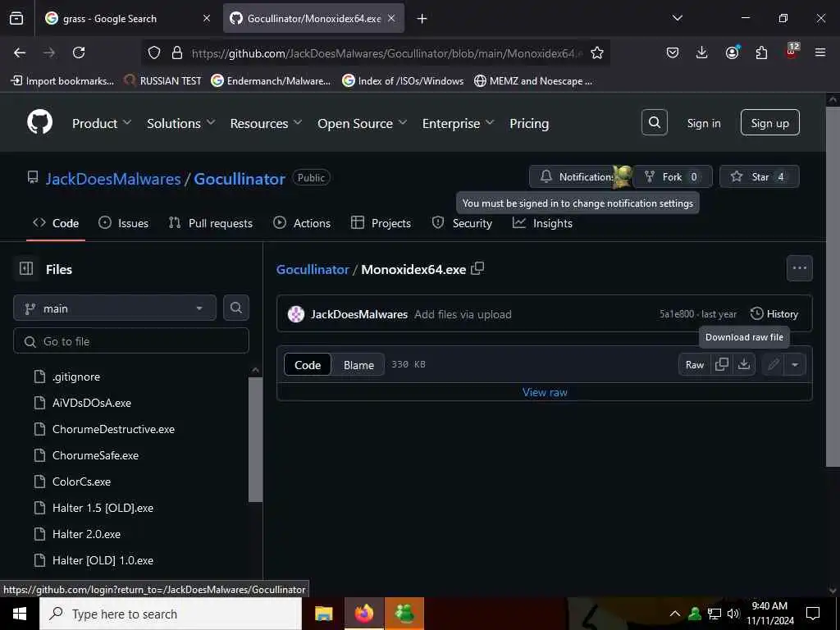Go back with the browser arrow

[x=20, y=52]
